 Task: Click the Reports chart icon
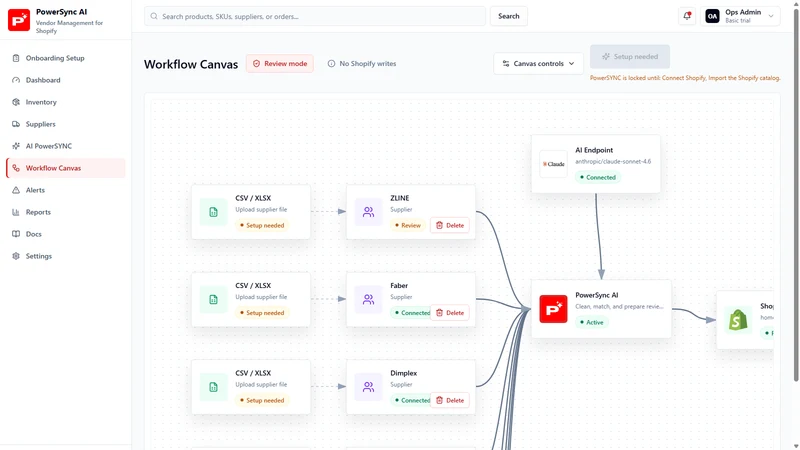(16, 212)
